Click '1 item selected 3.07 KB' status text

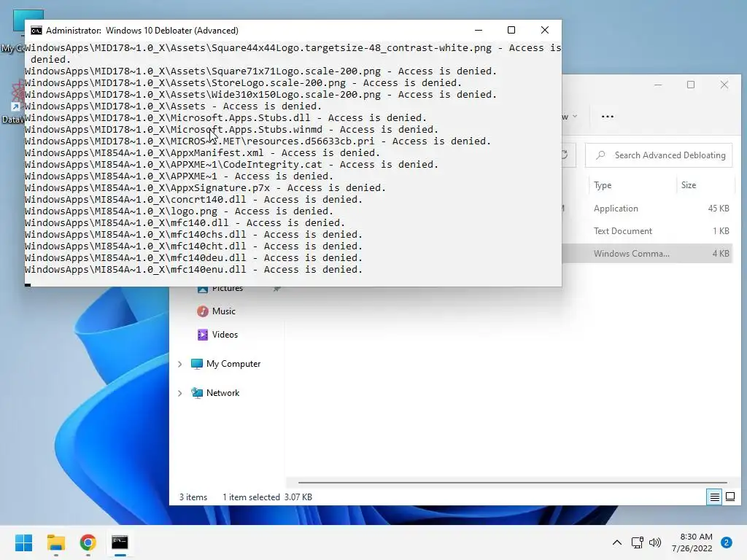pos(267,497)
